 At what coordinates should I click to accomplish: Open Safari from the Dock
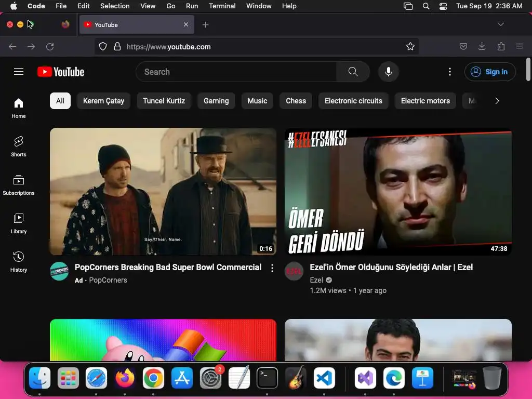click(96, 378)
